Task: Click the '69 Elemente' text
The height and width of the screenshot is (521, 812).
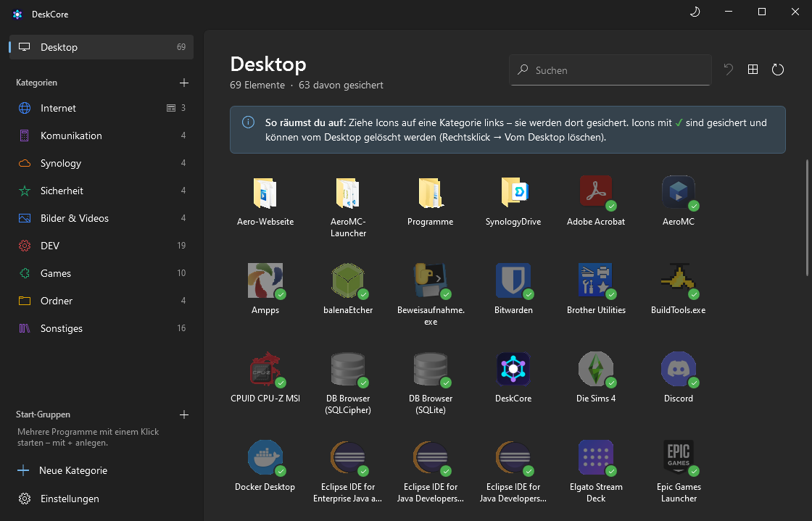Action: (257, 85)
